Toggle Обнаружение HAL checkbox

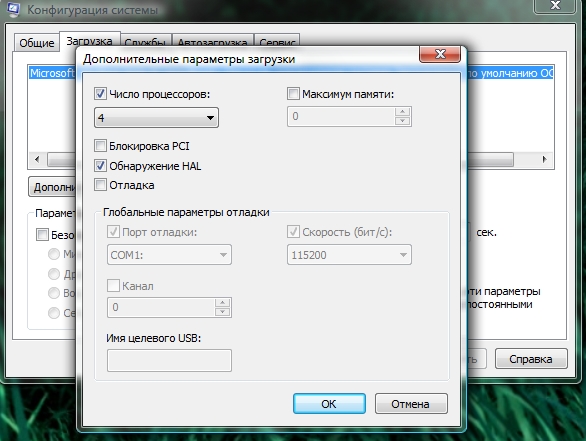100,165
